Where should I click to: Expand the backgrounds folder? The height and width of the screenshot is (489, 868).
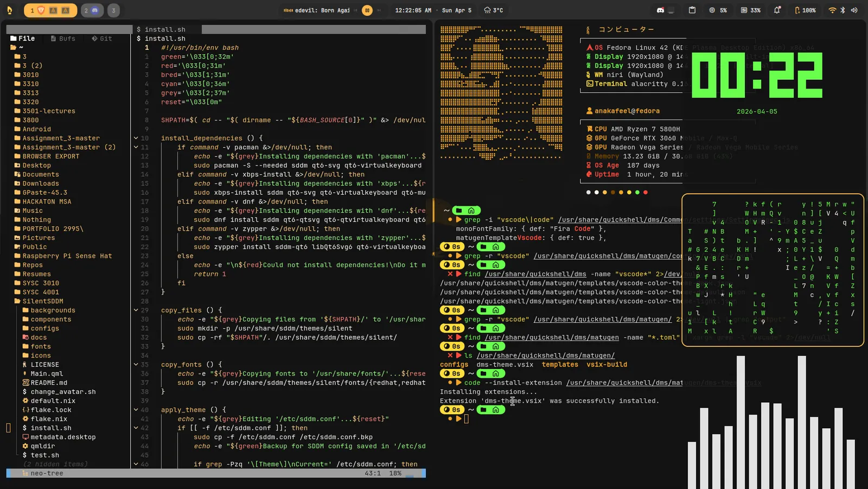point(49,310)
